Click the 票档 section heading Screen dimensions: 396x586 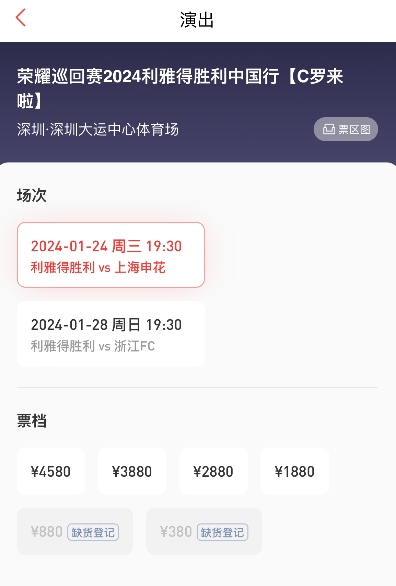32,421
